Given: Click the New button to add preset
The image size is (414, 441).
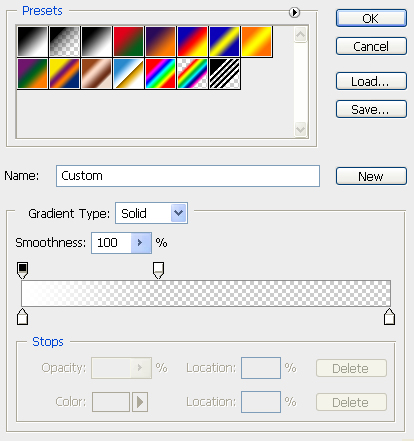Looking at the screenshot, I should pos(371,176).
